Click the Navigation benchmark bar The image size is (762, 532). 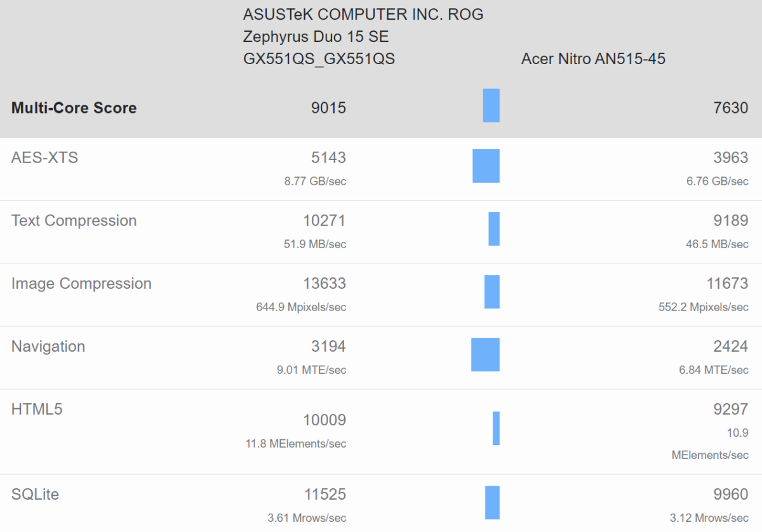(486, 353)
